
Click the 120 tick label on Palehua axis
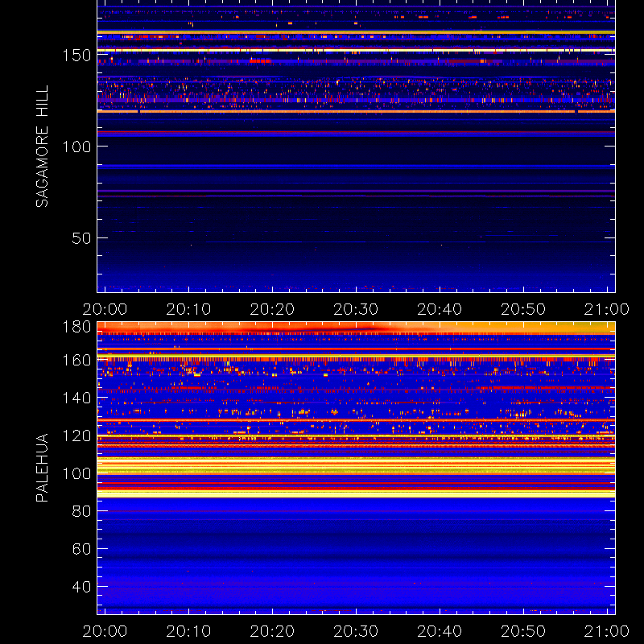pos(76,436)
